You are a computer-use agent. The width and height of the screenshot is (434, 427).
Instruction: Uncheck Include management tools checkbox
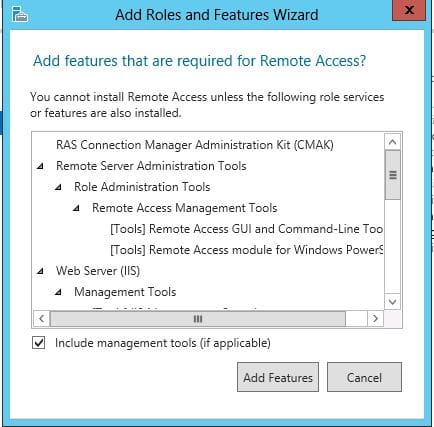[39, 343]
